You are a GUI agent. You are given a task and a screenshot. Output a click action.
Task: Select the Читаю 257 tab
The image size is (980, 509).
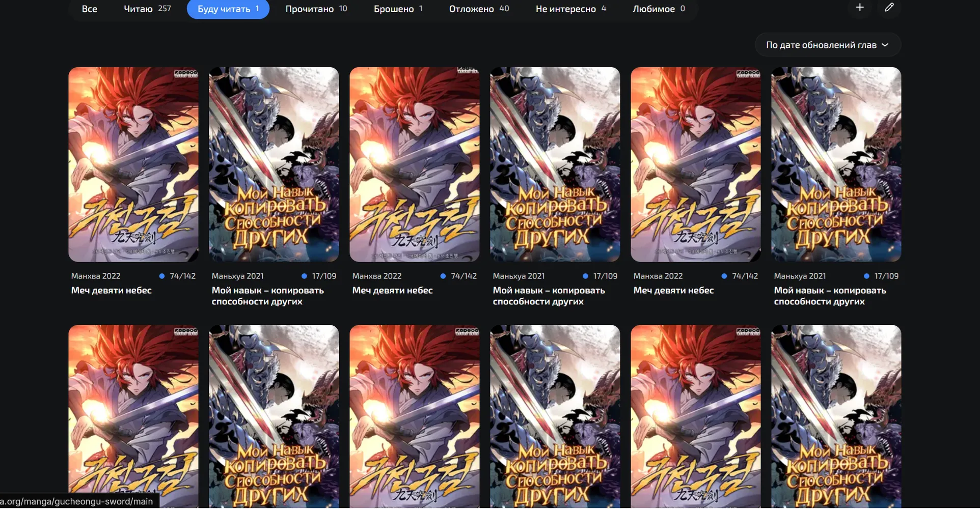click(x=147, y=9)
